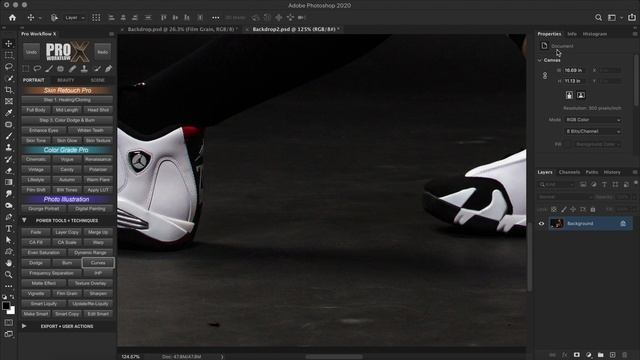Create a new layer from Layers panel footer

coord(612,355)
